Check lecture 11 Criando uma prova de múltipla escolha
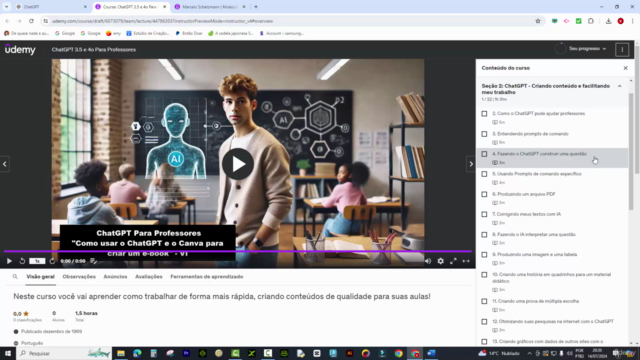640x360 pixels. 484,302
